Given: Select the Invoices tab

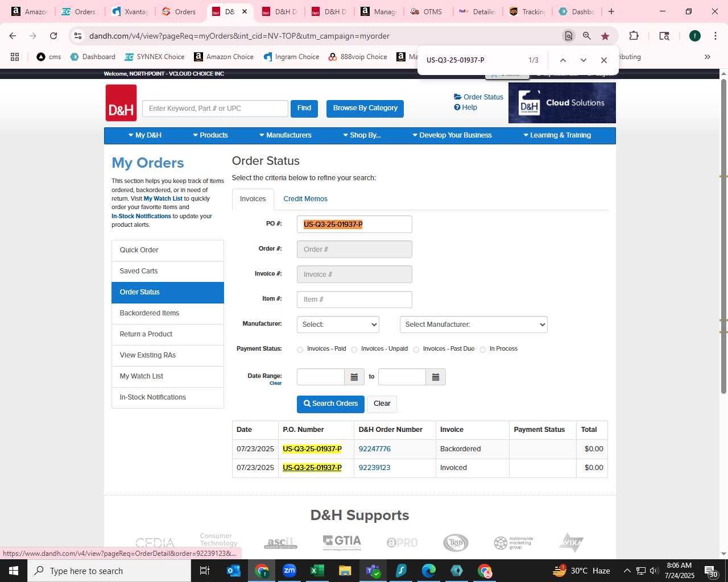Looking at the screenshot, I should (x=253, y=199).
